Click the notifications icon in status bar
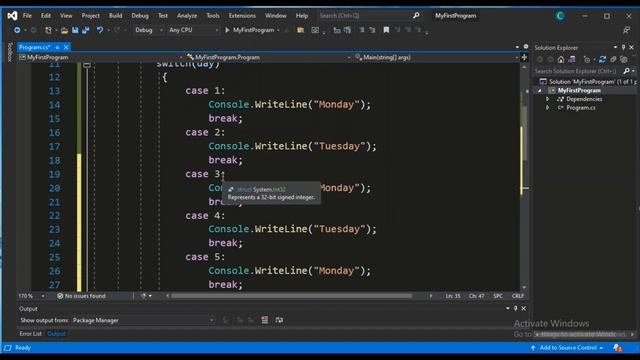 tap(618, 348)
